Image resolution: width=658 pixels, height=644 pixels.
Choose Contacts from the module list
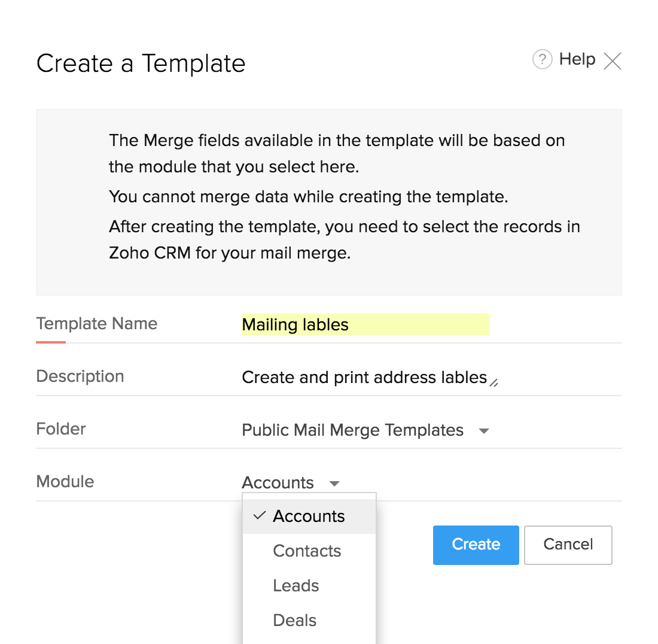307,551
